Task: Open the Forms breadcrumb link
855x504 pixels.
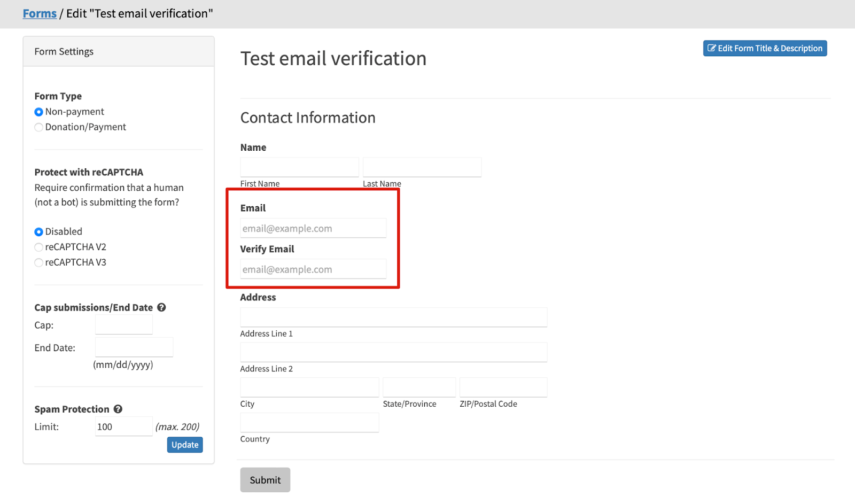Action: (x=40, y=13)
